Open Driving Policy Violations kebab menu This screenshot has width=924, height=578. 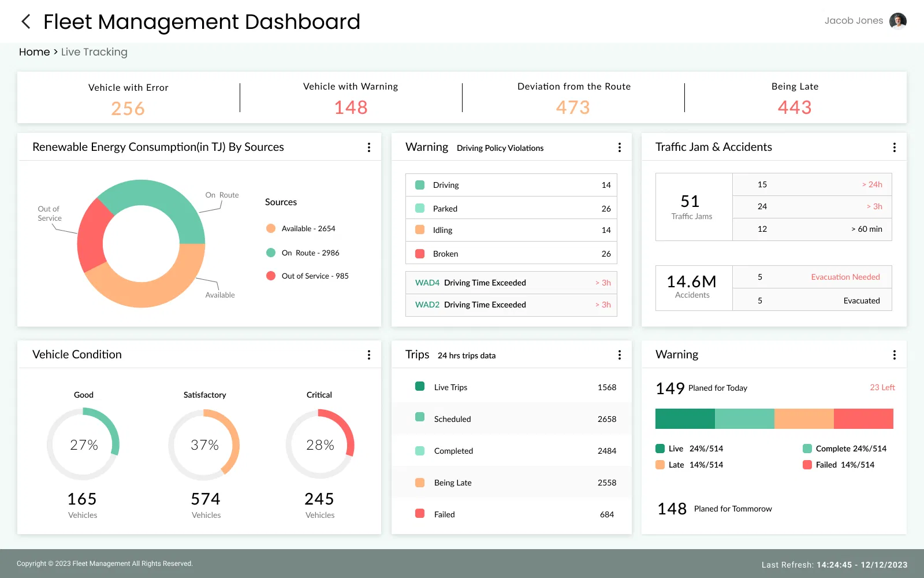[x=620, y=147]
